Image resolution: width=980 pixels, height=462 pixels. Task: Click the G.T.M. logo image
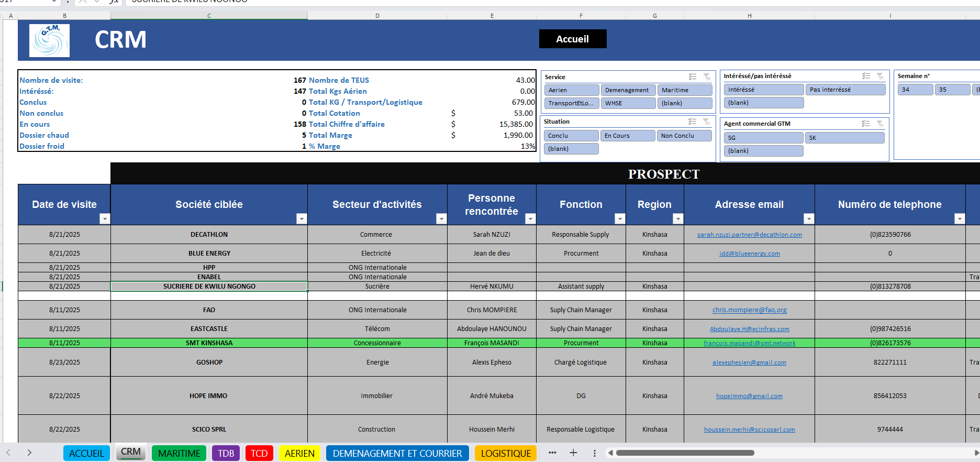(x=49, y=40)
